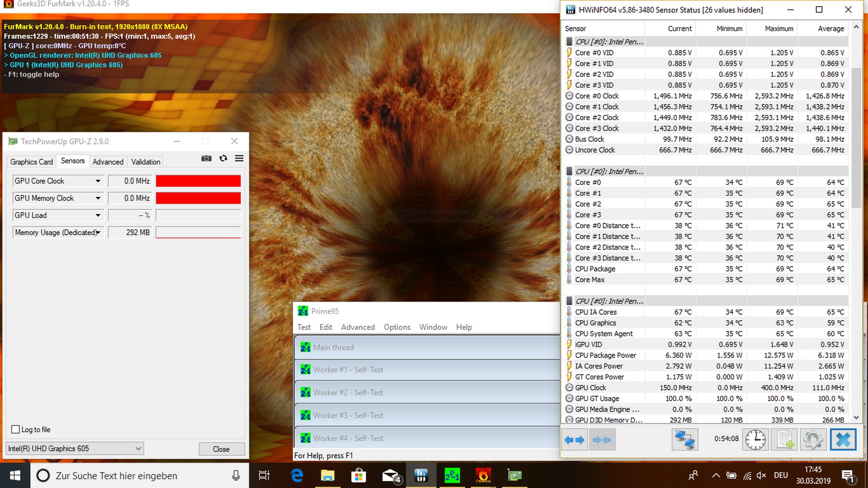868x488 pixels.
Task: Click the Worker #4 Self-Test icon
Action: click(305, 438)
